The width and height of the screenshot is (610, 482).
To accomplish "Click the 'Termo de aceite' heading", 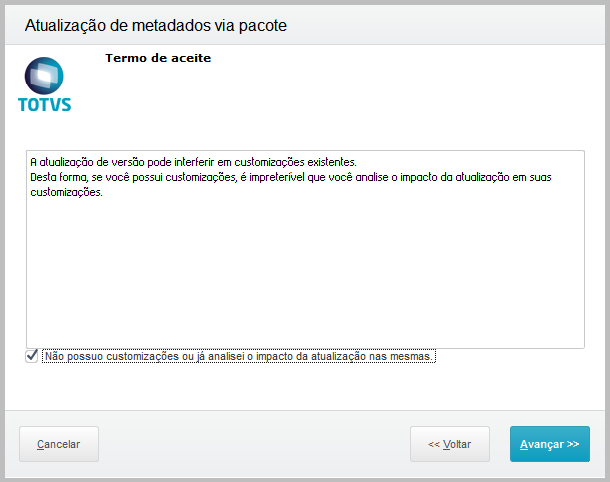I will pos(158,58).
